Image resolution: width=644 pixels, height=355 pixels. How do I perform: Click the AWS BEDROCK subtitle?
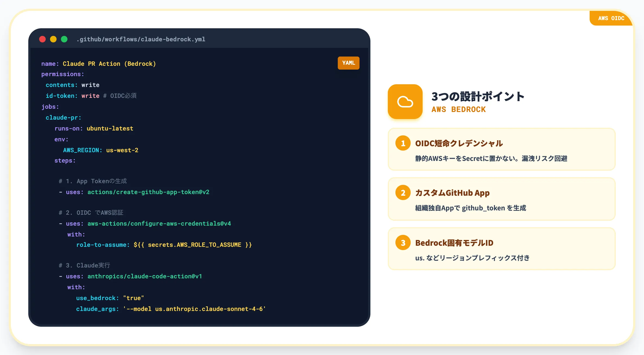pos(459,109)
